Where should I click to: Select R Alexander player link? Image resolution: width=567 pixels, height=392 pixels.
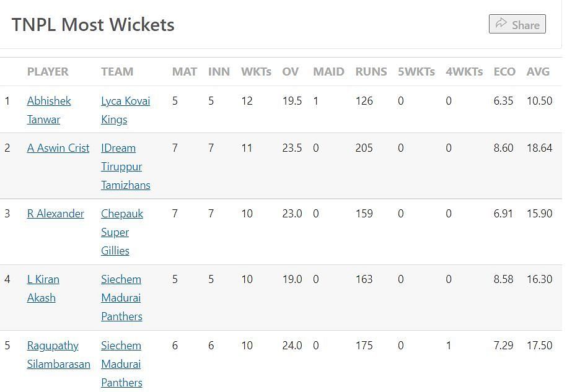point(56,214)
